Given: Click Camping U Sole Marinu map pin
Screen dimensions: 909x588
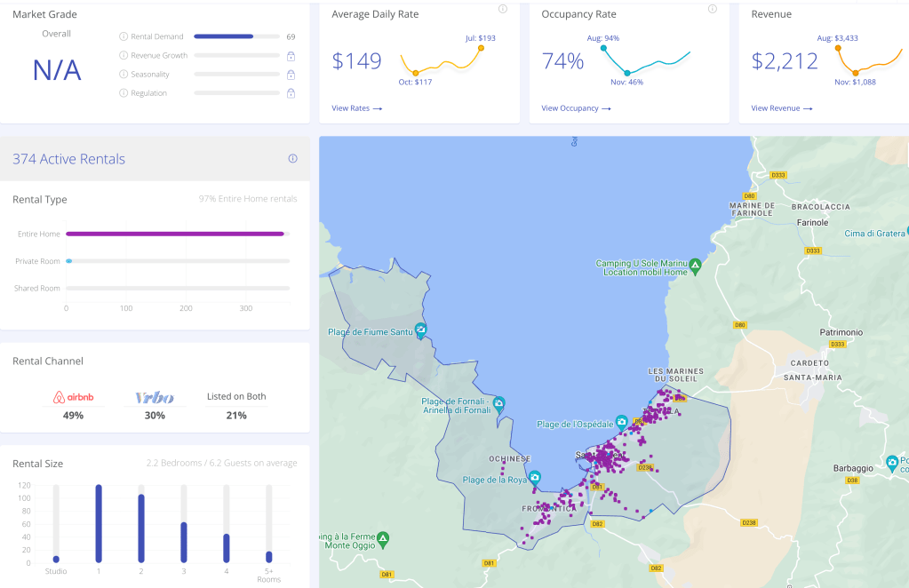Looking at the screenshot, I should coord(696,266).
